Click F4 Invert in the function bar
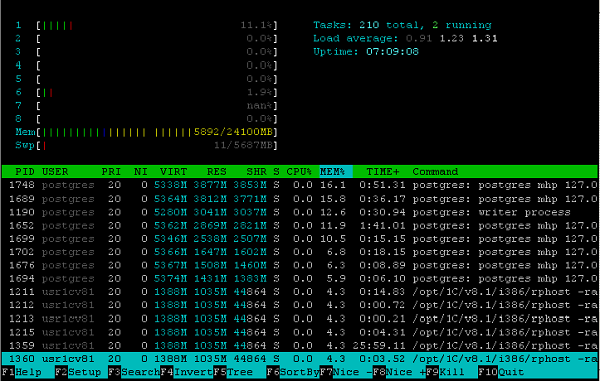The image size is (600, 381). 186,372
